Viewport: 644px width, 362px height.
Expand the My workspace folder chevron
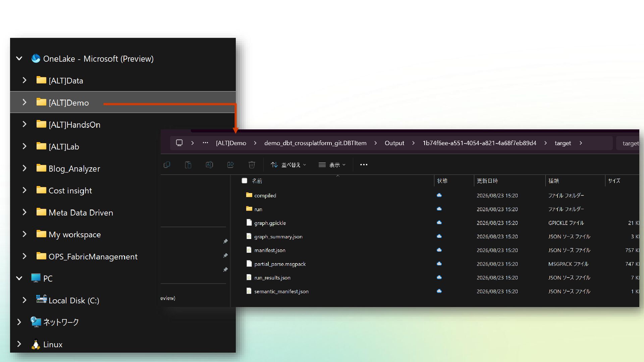[x=24, y=234]
